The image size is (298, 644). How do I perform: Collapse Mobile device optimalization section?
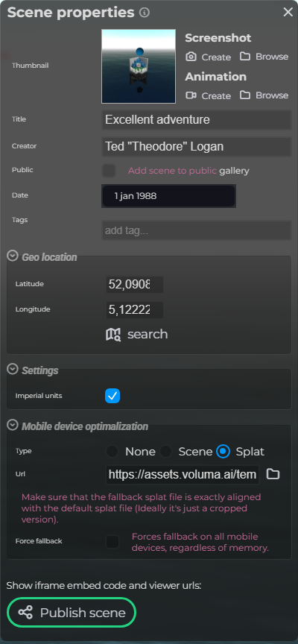pos(13,425)
